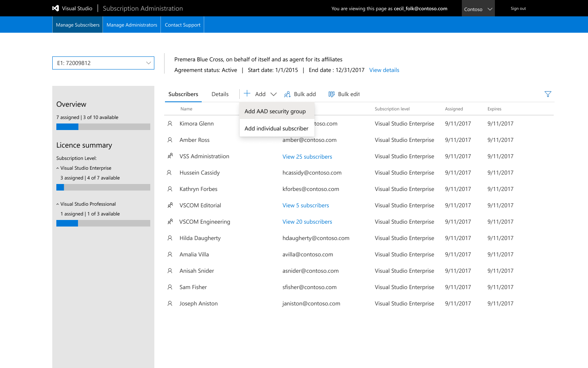
Task: Choose Add individual subscriber
Action: point(277,128)
